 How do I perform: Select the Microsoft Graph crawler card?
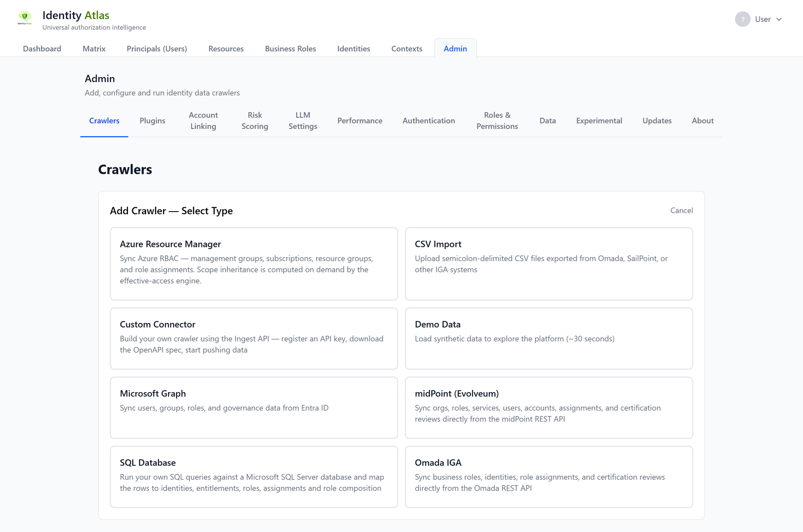(254, 408)
